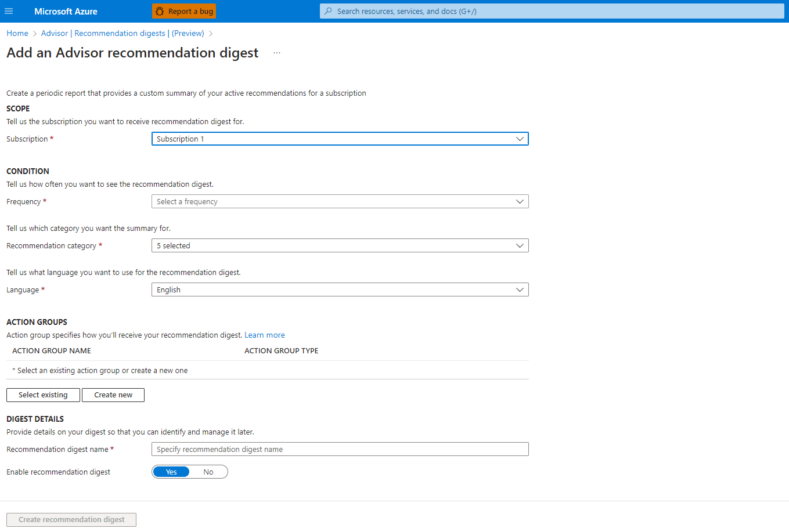
Task: Click the chevron after Recommendation digests breadcrumb
Action: click(211, 34)
